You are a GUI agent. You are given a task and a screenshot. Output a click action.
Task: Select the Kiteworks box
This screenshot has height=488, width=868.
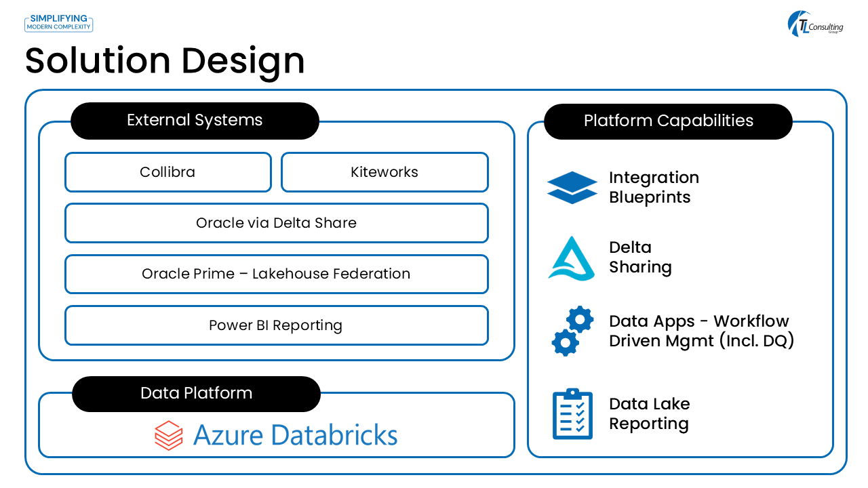pos(384,172)
